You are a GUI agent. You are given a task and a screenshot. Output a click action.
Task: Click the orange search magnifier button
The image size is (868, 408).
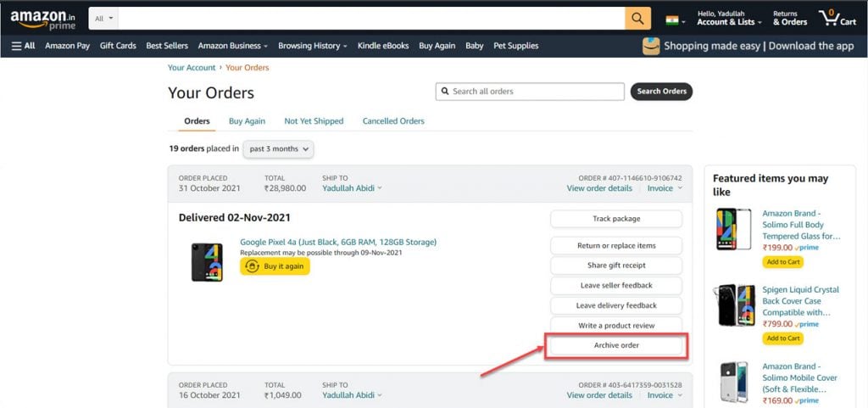[637, 19]
